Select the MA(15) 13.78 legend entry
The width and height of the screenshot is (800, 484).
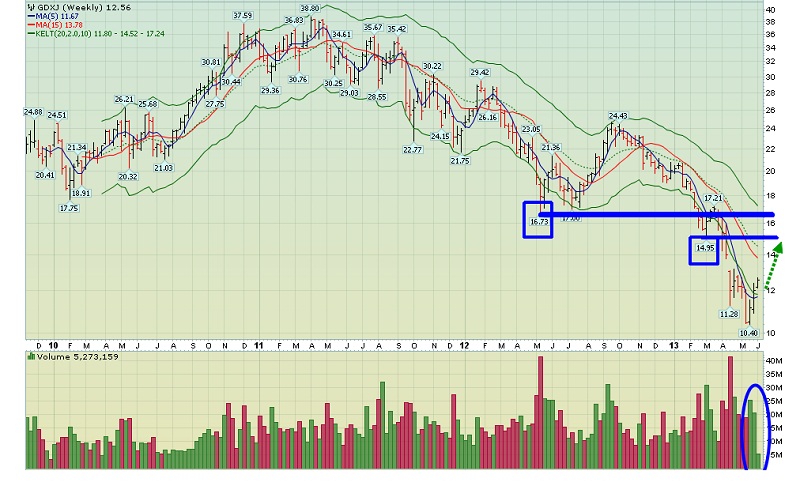click(55, 24)
